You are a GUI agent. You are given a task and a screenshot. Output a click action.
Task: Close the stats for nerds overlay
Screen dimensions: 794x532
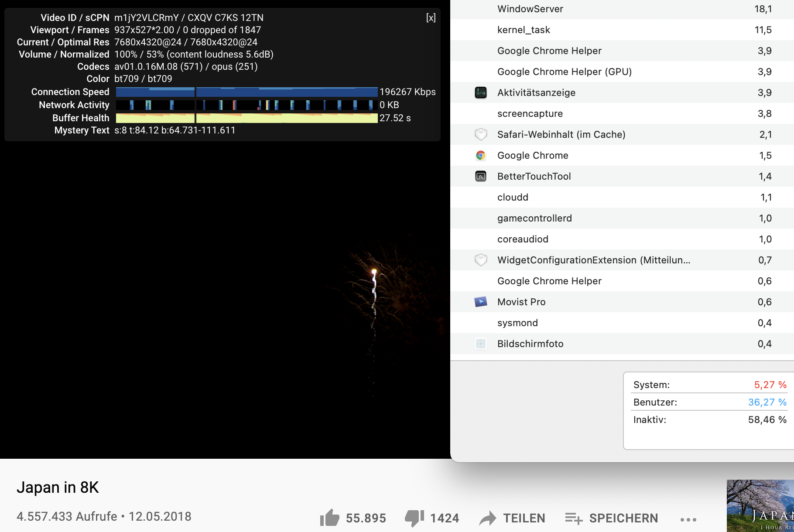431,18
